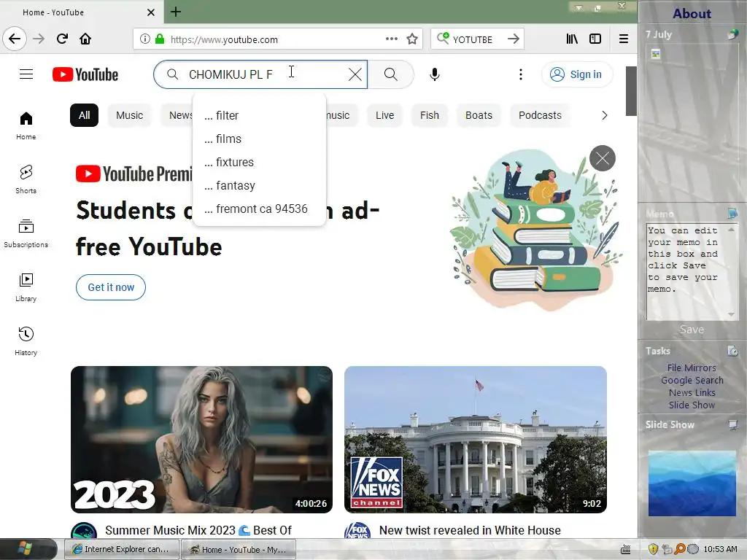Go back to the previous page
Image resolution: width=747 pixels, height=560 pixels.
15,39
